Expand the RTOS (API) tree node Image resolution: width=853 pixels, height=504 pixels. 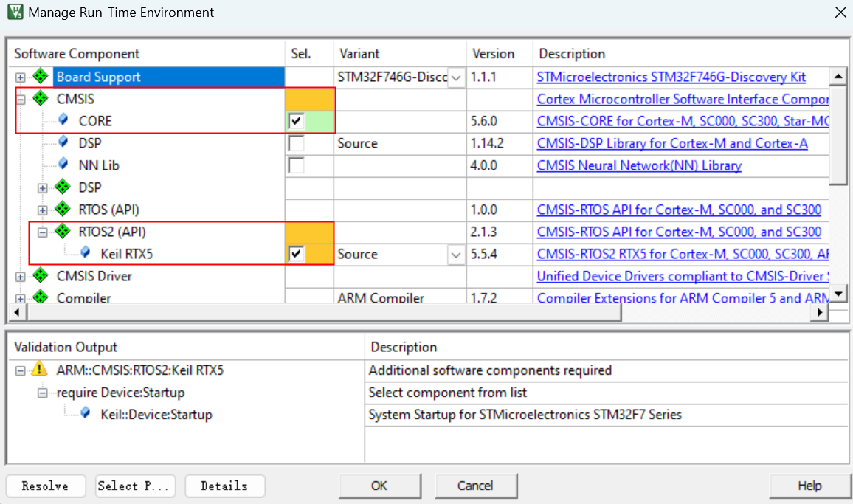42,210
